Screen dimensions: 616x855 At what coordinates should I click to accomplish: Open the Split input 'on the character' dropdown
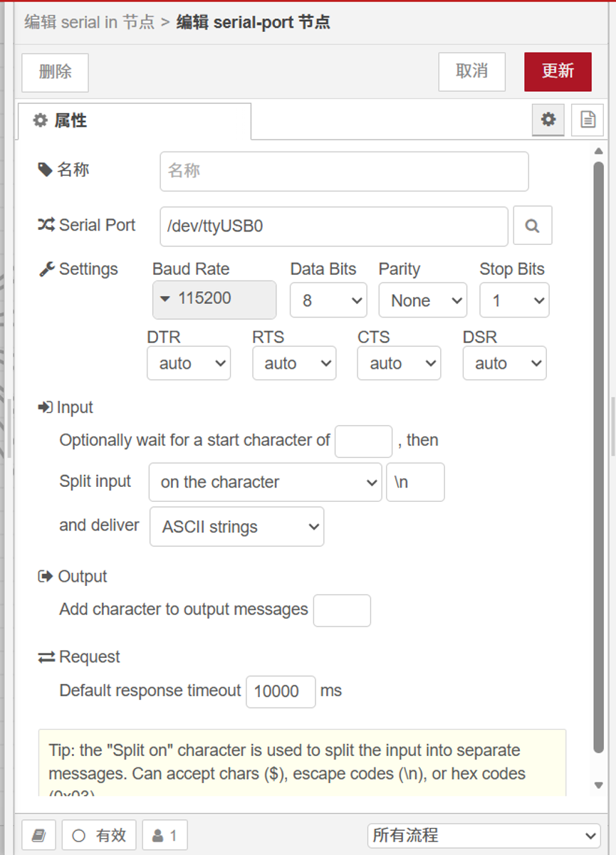coord(265,482)
